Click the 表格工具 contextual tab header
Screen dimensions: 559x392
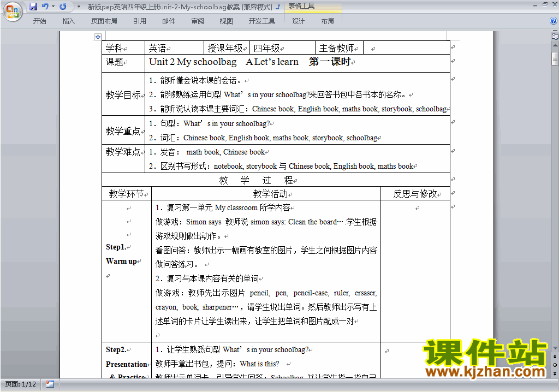301,6
